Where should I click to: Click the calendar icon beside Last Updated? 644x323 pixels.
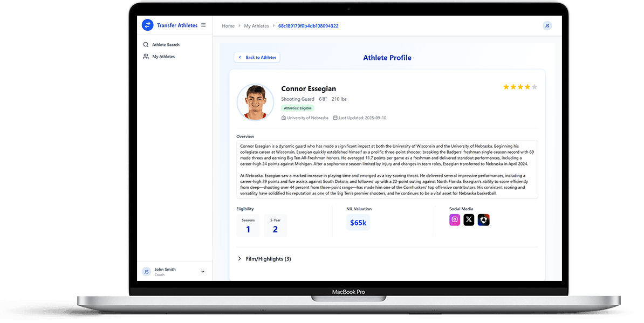(335, 117)
